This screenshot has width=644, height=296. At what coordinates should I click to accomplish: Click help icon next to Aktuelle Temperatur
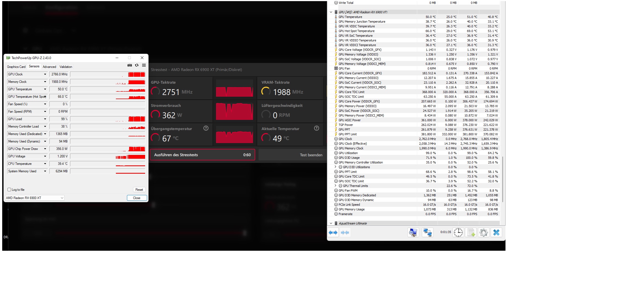[316, 128]
